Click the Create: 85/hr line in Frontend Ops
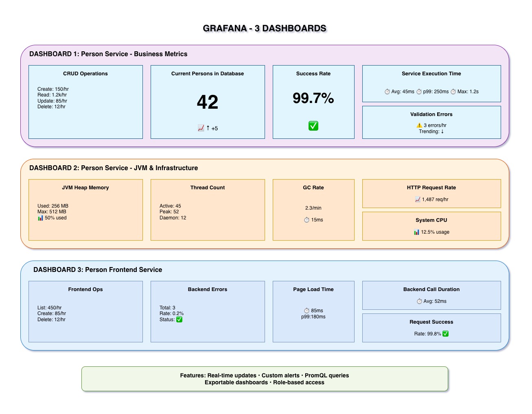This screenshot has height=414, width=532. pos(52,313)
